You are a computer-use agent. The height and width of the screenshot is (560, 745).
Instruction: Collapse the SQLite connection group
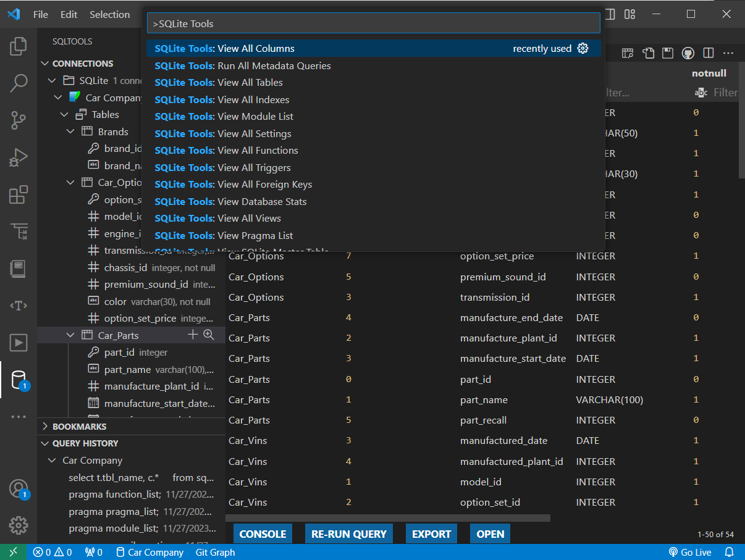pyautogui.click(x=52, y=80)
